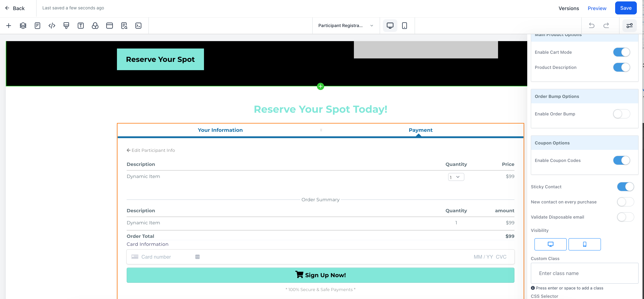644x299 pixels.
Task: Click the undo arrow
Action: pyautogui.click(x=592, y=26)
